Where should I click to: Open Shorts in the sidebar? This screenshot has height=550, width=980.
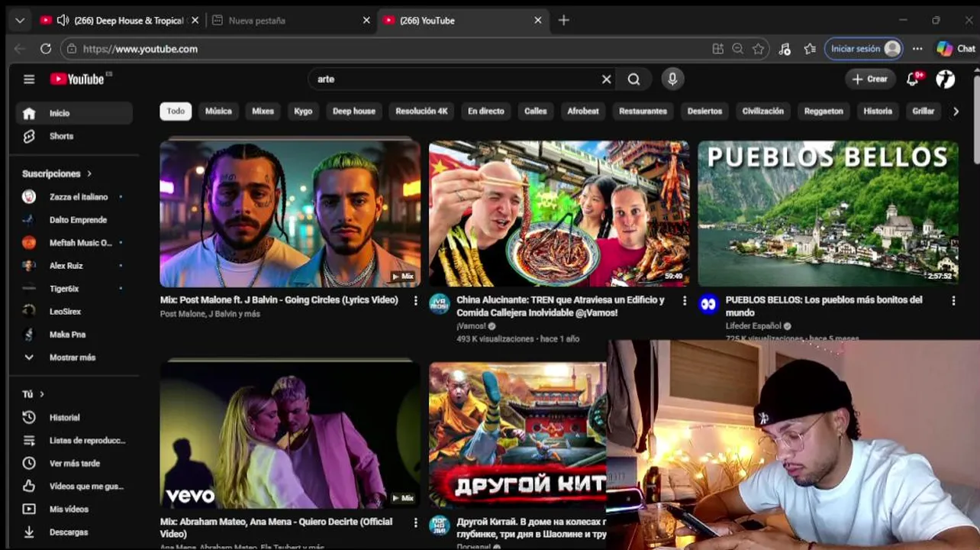[x=74, y=136]
